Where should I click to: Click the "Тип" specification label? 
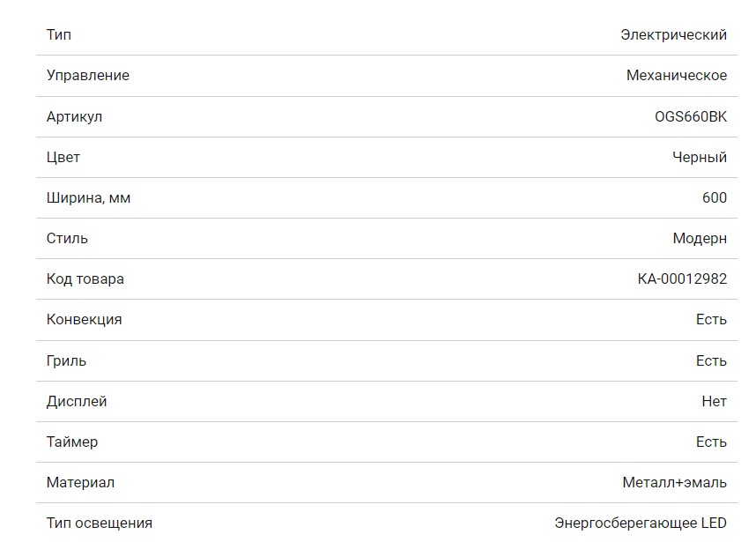click(x=59, y=35)
